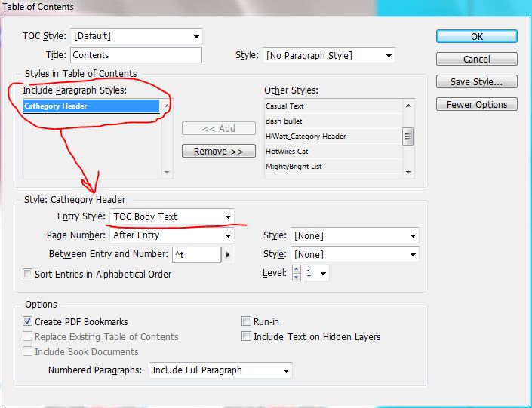Select Cathegory Header in Include Paragraph Styles

coord(91,106)
